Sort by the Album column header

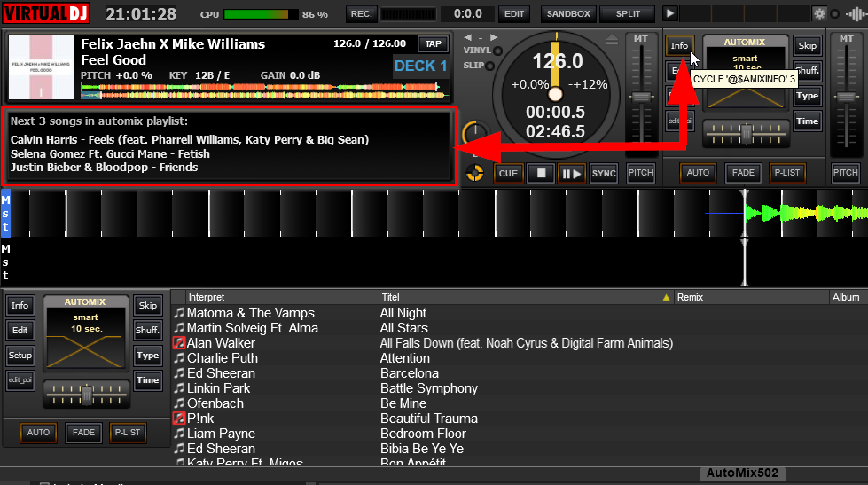[x=848, y=297]
